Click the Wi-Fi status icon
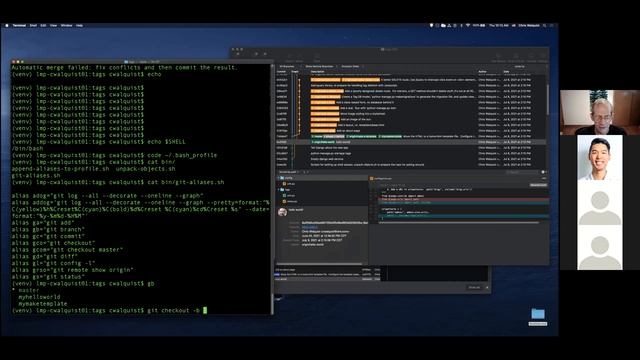Image resolution: width=640 pixels, height=360 pixels. pyautogui.click(x=468, y=25)
